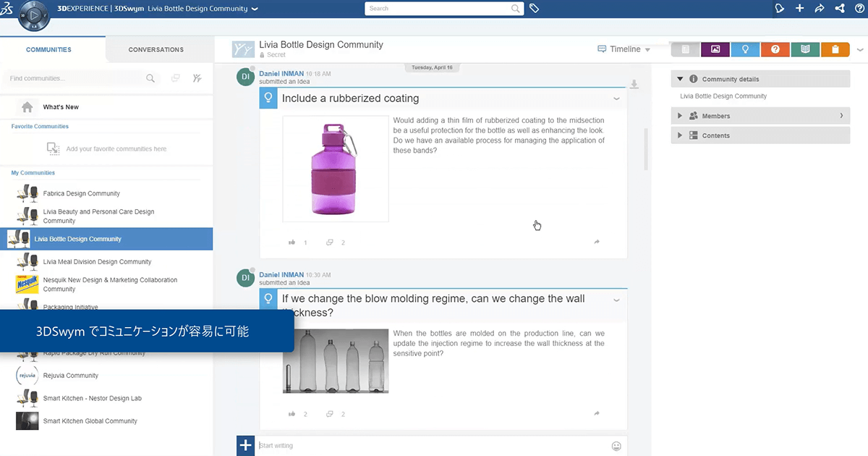868x456 pixels.
Task: Select the purple media filter button
Action: (x=715, y=49)
